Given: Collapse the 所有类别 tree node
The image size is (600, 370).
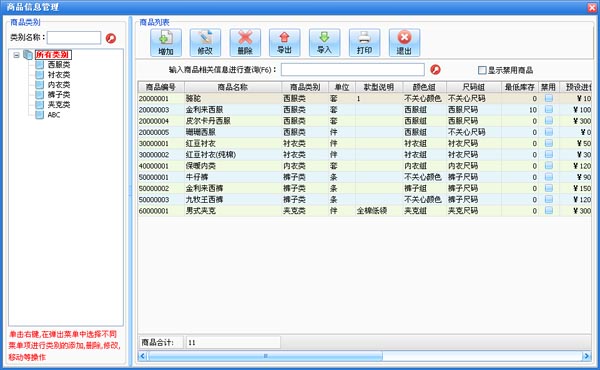Looking at the screenshot, I should (x=16, y=55).
